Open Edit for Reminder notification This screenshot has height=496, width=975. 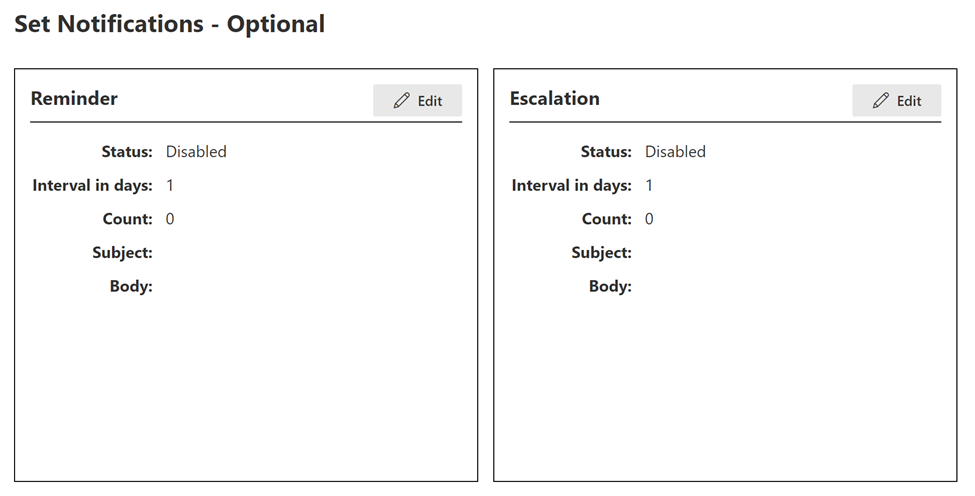[417, 101]
